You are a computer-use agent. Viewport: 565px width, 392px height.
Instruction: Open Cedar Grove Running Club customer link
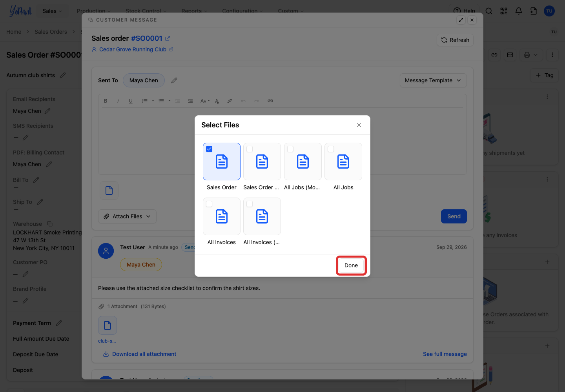133,49
